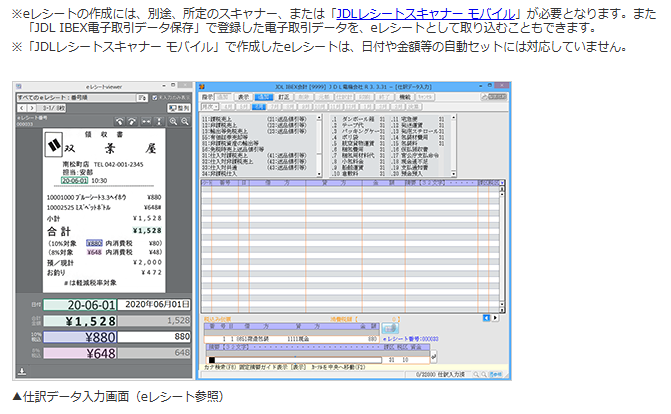Select the highlighted month tab in IBEX
The width and height of the screenshot is (671, 414).
[x=258, y=107]
